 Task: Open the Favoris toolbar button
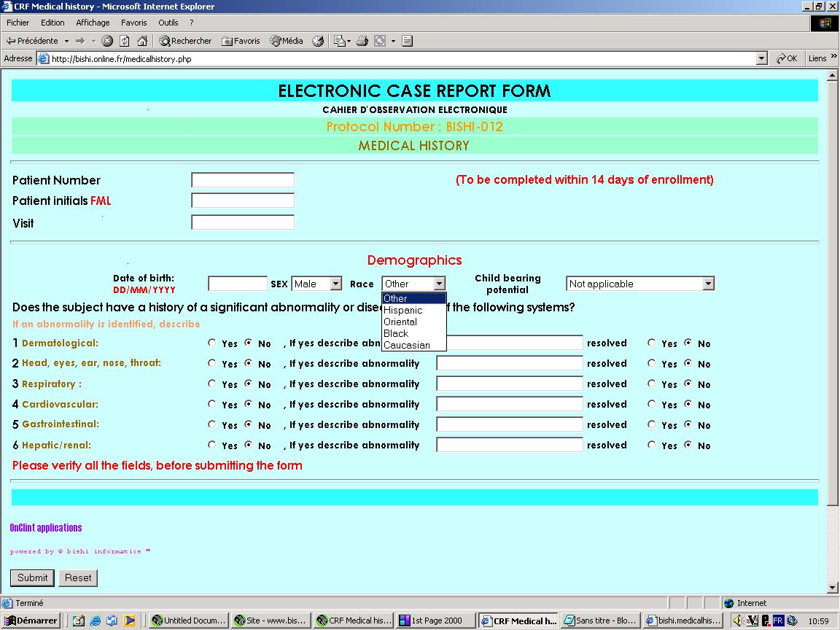(241, 41)
